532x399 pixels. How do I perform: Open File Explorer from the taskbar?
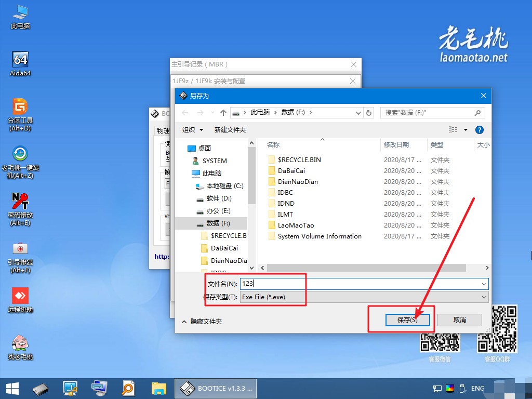159,389
